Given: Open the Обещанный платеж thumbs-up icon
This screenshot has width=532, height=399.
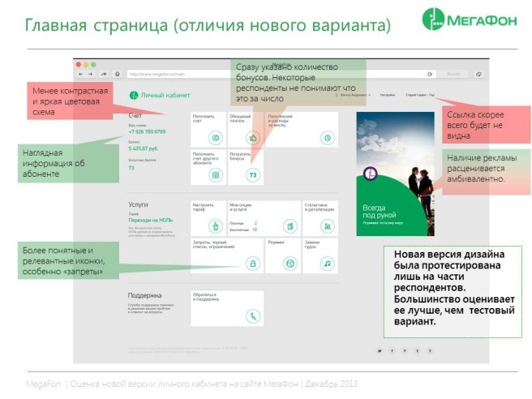Looking at the screenshot, I should point(253,138).
